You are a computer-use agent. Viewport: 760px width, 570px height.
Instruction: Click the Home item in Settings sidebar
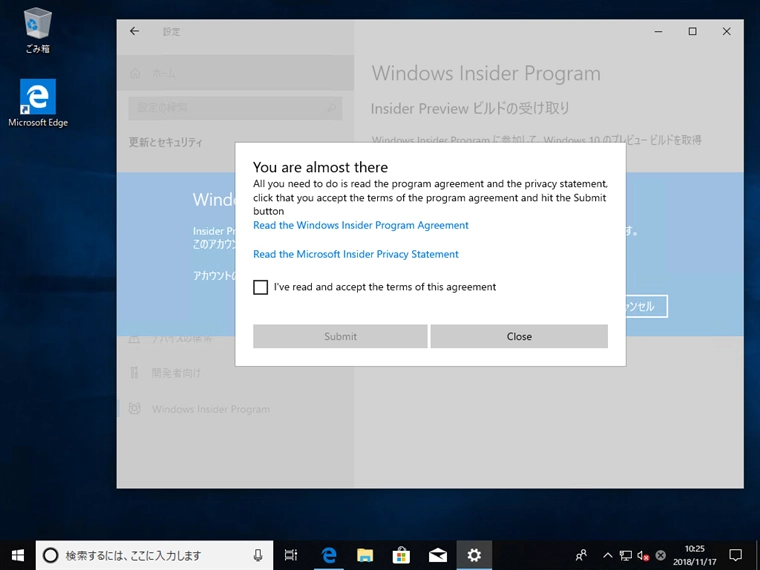pos(235,73)
